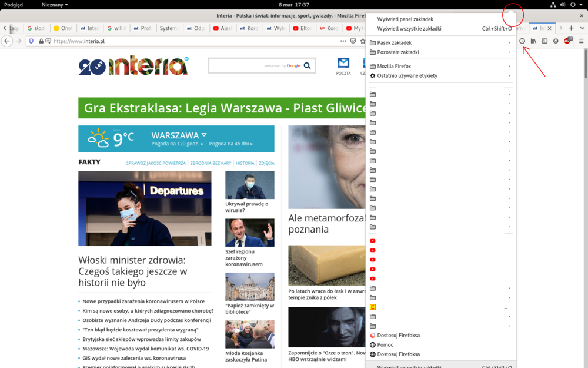
Task: Open the system volume icon
Action: pos(563,5)
